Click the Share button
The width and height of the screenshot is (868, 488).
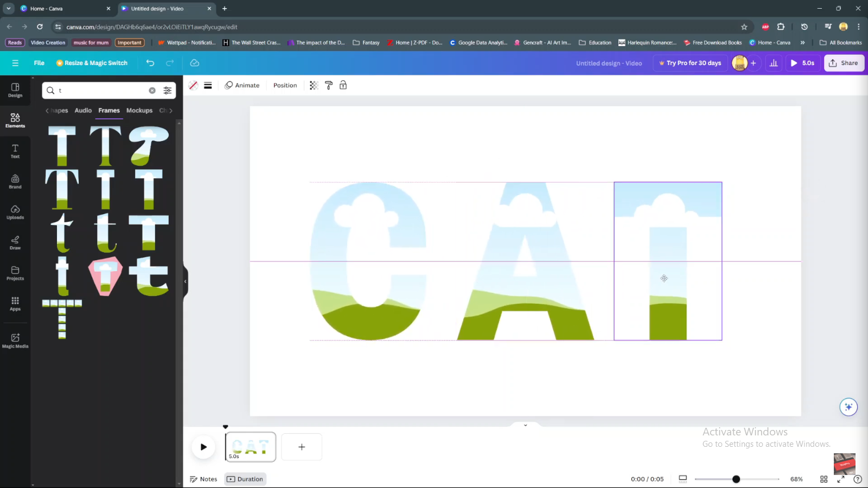click(x=844, y=63)
